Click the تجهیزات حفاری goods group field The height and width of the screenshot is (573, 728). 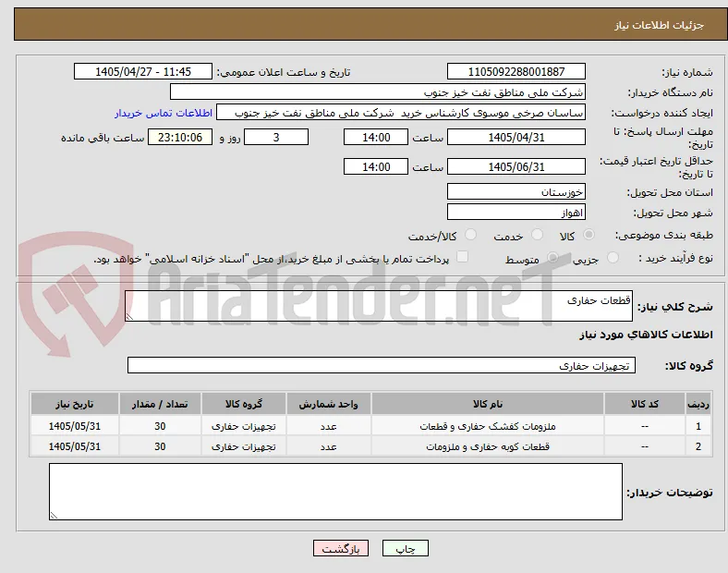click(382, 365)
